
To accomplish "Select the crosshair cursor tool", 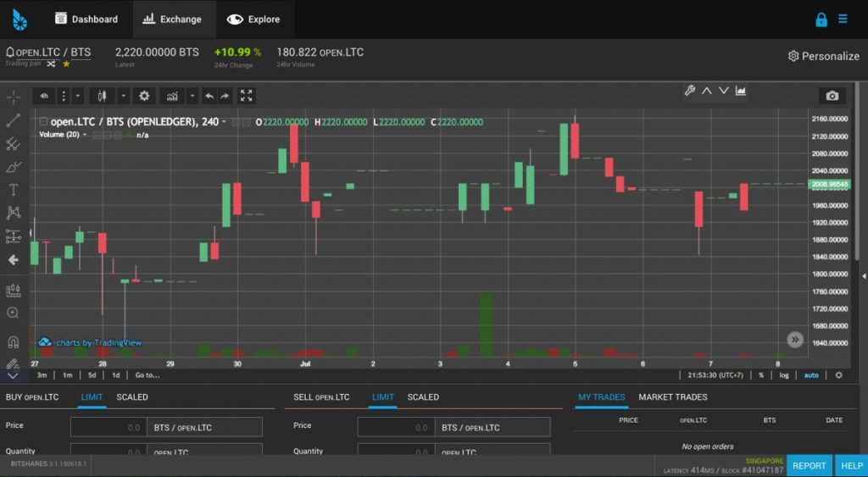I will (x=14, y=97).
